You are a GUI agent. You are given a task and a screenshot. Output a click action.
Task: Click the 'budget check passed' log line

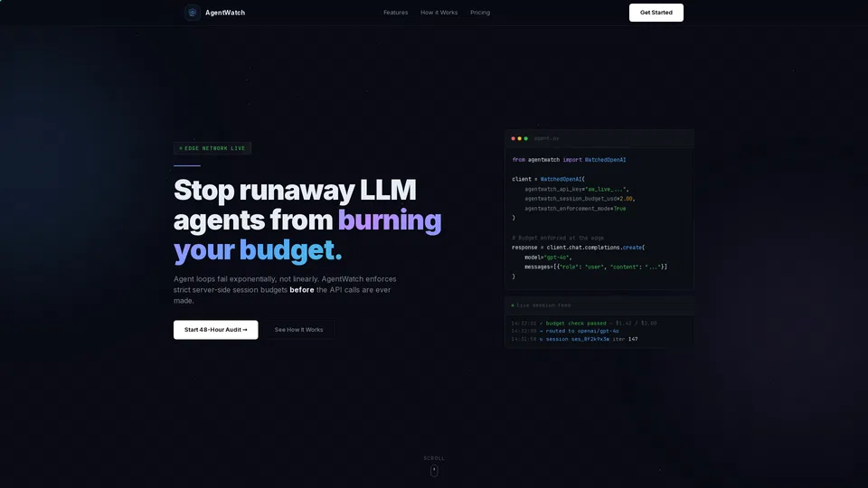(583, 324)
